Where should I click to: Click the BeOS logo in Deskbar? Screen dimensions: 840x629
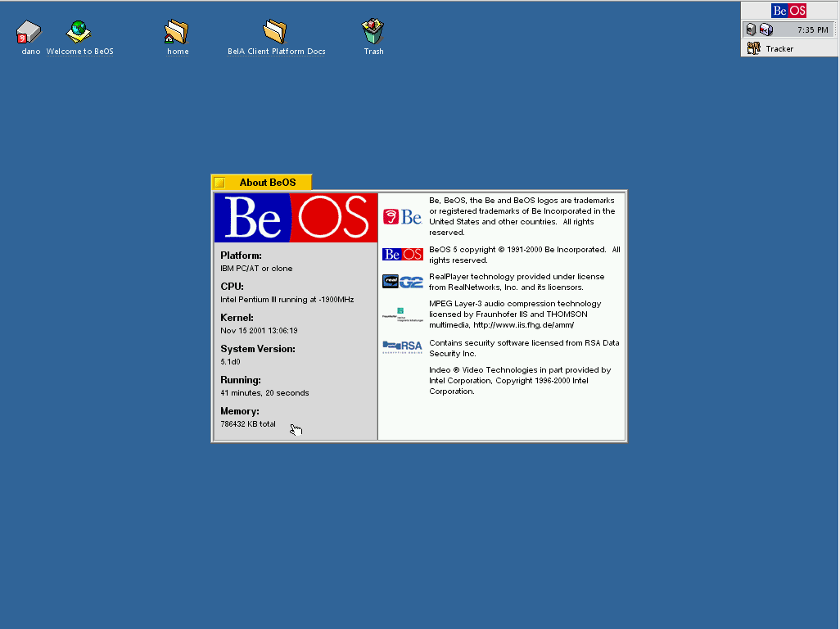point(788,11)
